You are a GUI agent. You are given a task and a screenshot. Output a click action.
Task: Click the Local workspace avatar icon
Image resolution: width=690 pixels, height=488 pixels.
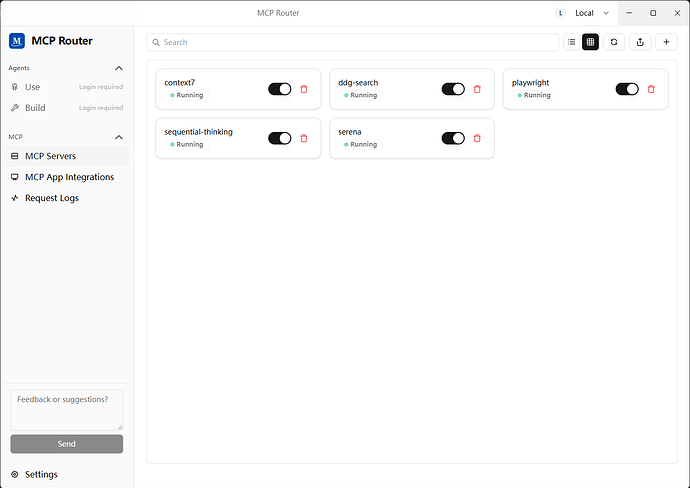(560, 13)
